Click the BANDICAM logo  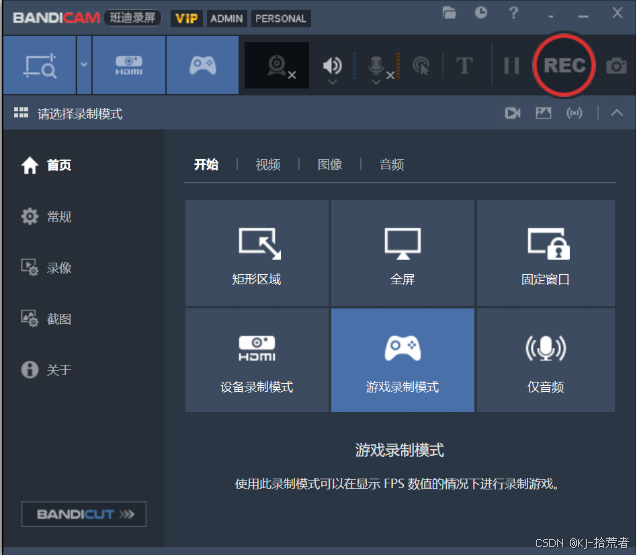(x=56, y=18)
